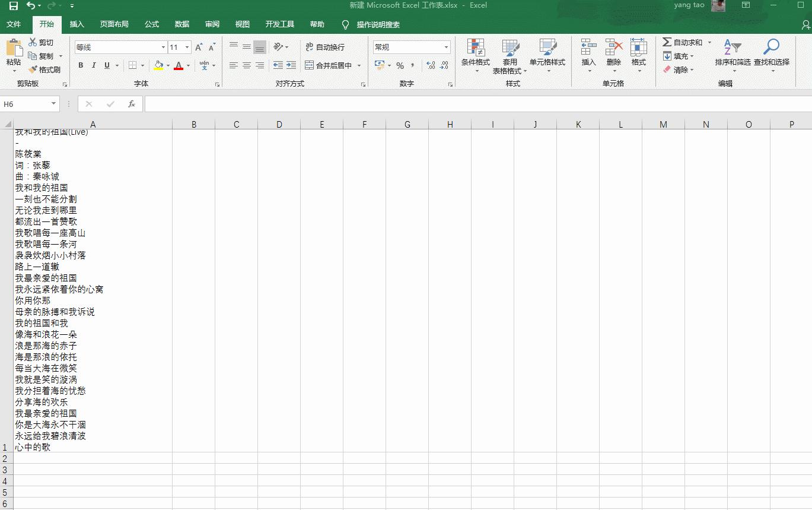Click the increase font size icon
This screenshot has width=812, height=510.
[199, 47]
